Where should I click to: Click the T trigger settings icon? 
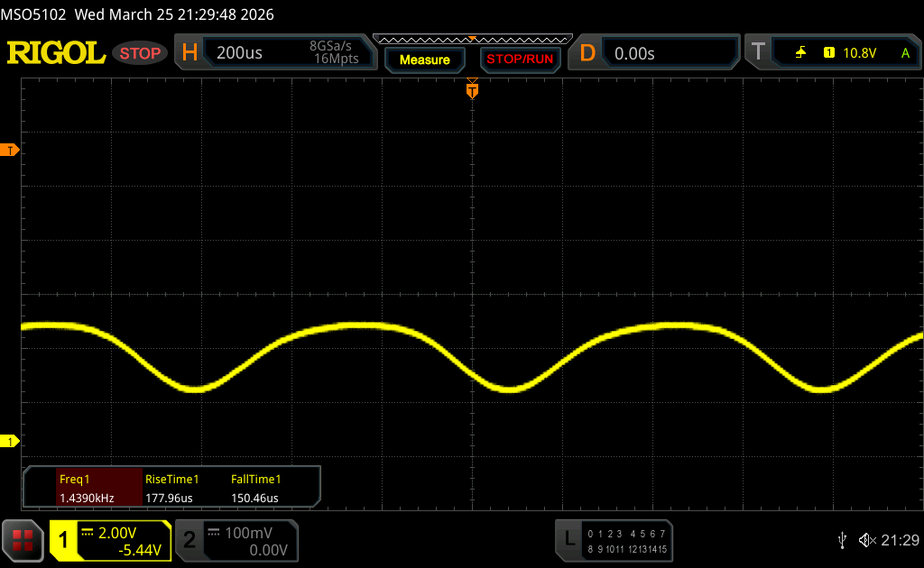pyautogui.click(x=758, y=53)
